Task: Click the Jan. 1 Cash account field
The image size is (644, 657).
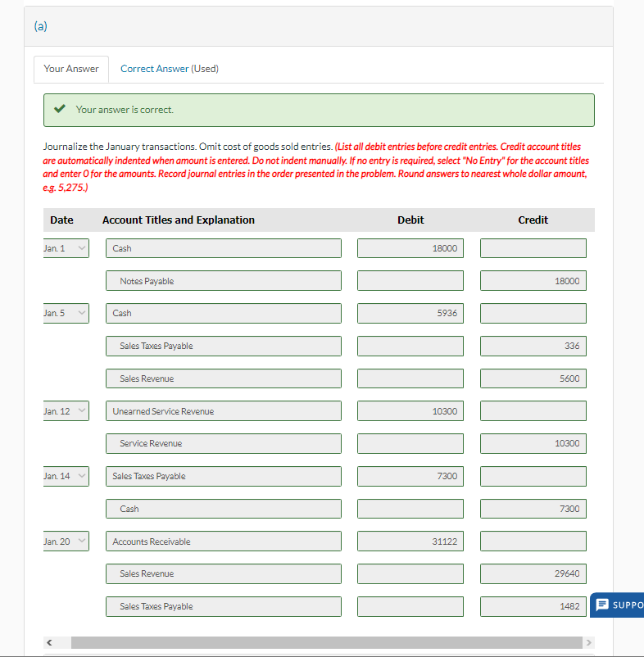Action: 224,248
